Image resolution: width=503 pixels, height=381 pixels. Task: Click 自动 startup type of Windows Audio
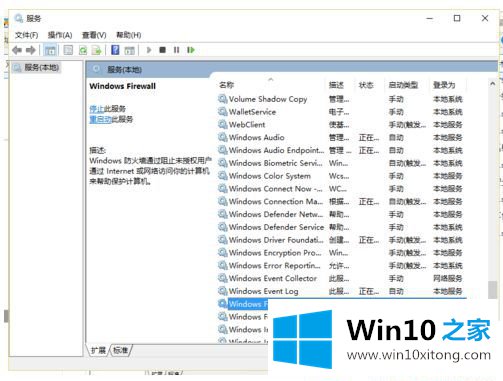click(x=396, y=137)
